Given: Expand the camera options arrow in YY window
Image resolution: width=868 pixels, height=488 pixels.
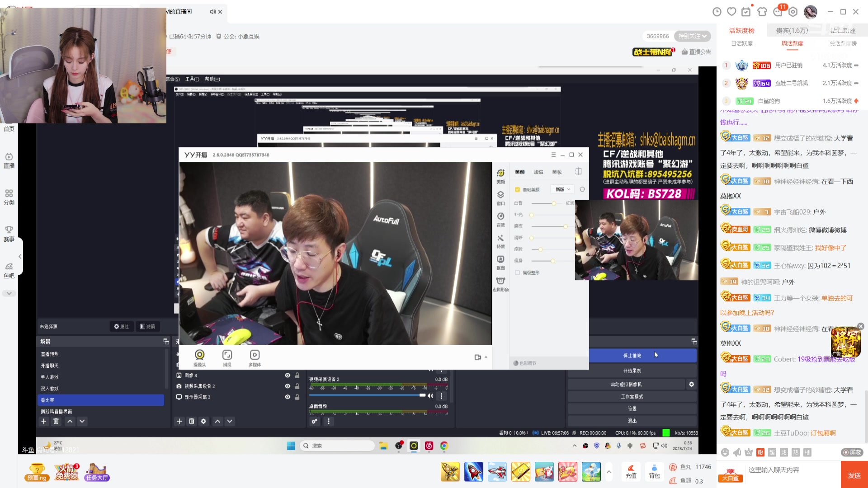Looking at the screenshot, I should coord(486,357).
